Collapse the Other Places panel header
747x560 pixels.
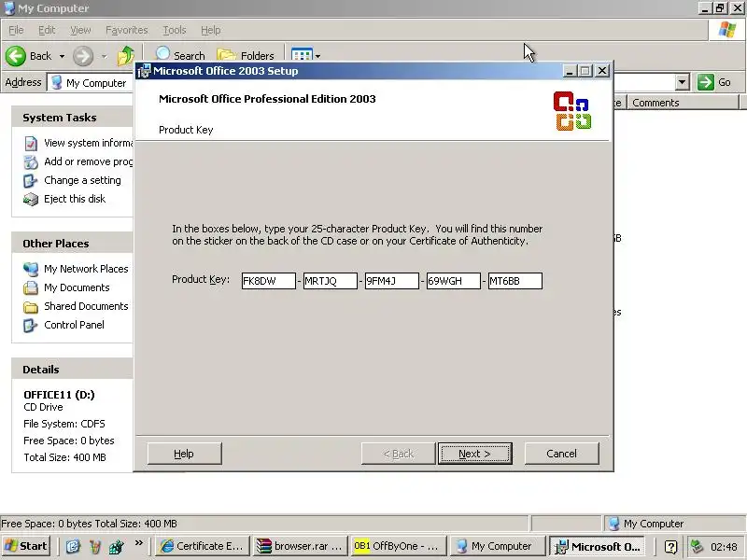click(73, 244)
